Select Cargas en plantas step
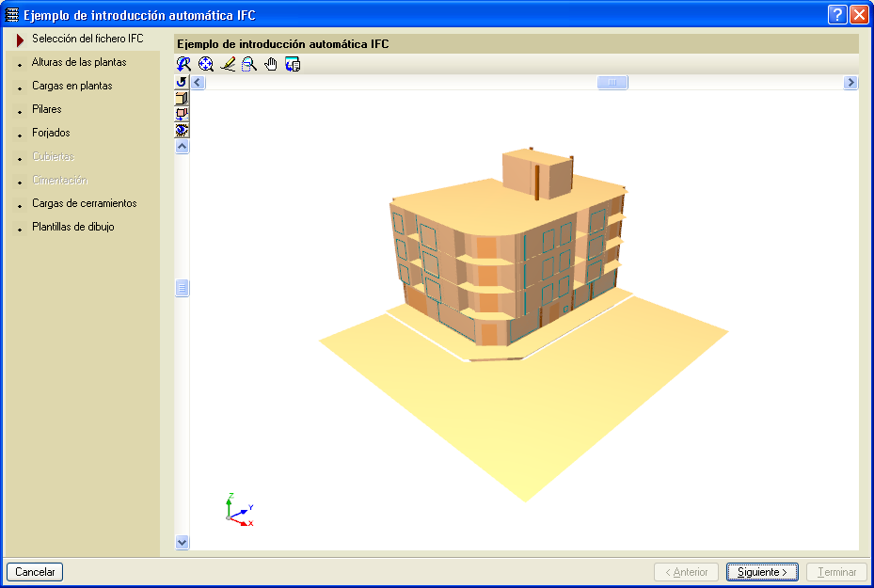This screenshot has width=874, height=588. [x=72, y=86]
